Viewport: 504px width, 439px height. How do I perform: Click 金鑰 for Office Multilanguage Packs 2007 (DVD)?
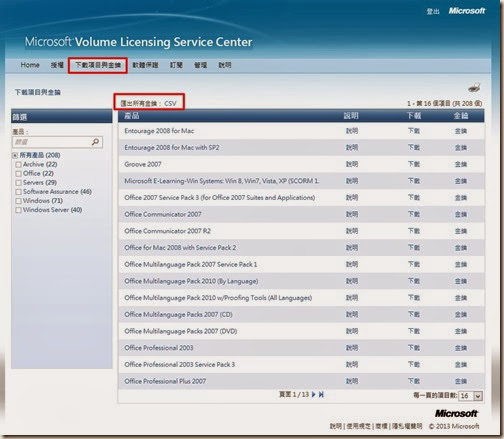(x=461, y=331)
